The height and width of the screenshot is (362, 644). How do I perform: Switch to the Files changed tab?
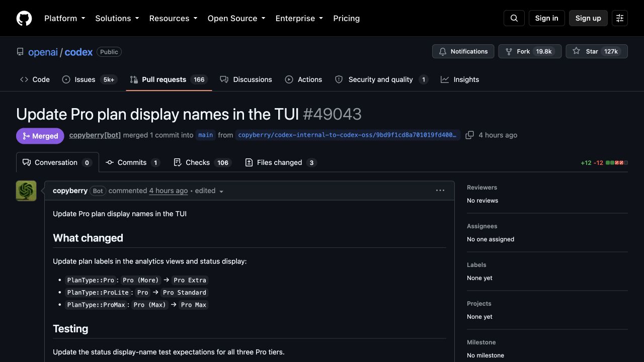click(x=281, y=162)
